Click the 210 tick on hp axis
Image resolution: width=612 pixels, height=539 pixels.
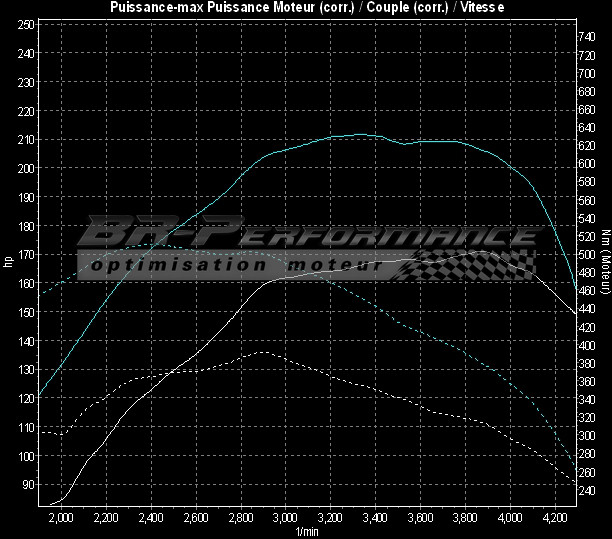[x=25, y=139]
